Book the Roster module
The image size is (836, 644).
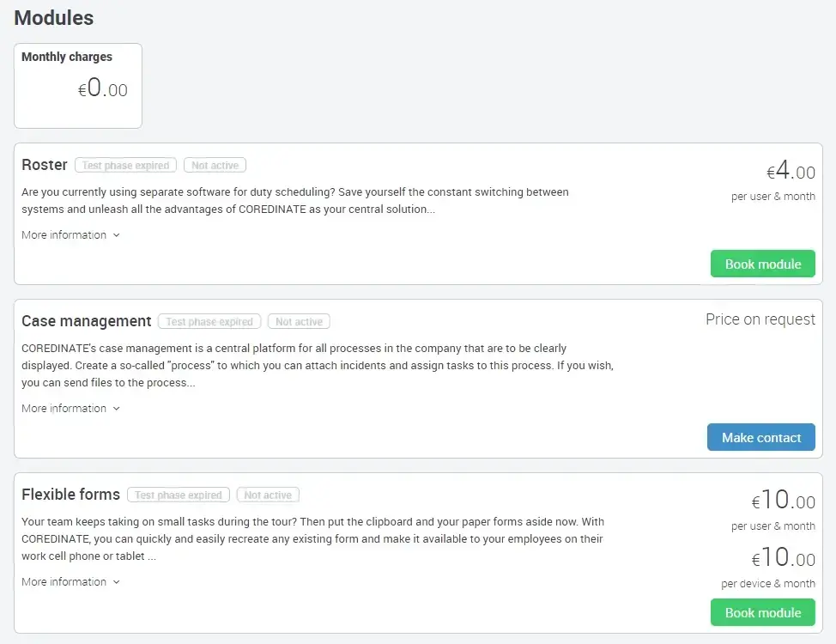762,264
